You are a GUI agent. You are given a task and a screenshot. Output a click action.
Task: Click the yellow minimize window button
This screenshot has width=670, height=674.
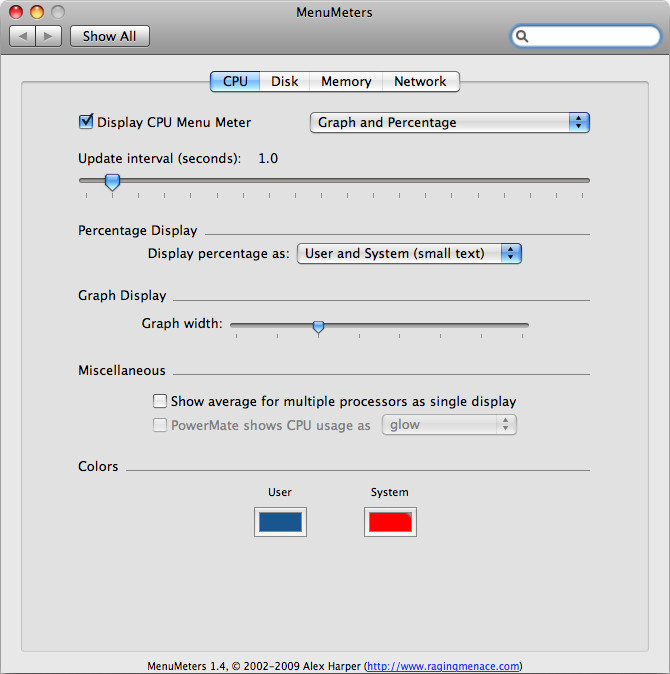coord(37,12)
